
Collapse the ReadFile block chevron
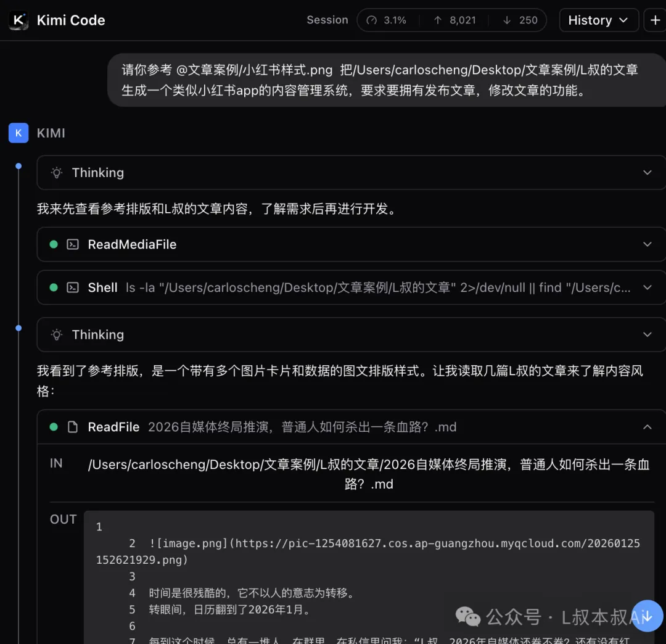647,427
